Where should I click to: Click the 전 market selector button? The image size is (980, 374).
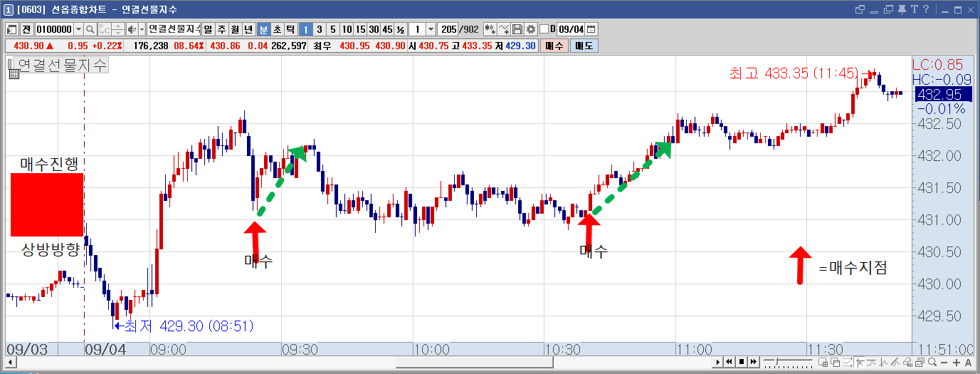(26, 29)
